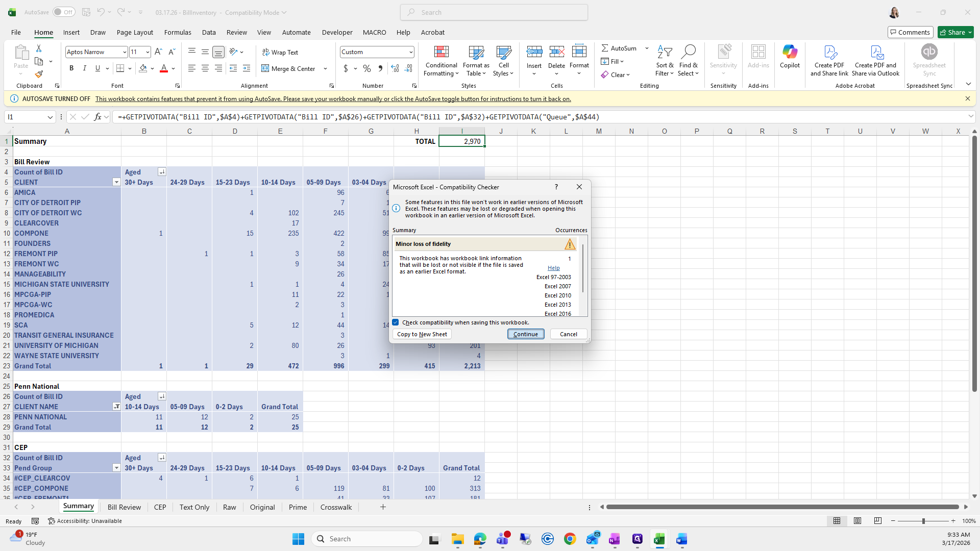Viewport: 980px width, 551px height.
Task: Click the Name Box showing I1
Action: point(26,117)
